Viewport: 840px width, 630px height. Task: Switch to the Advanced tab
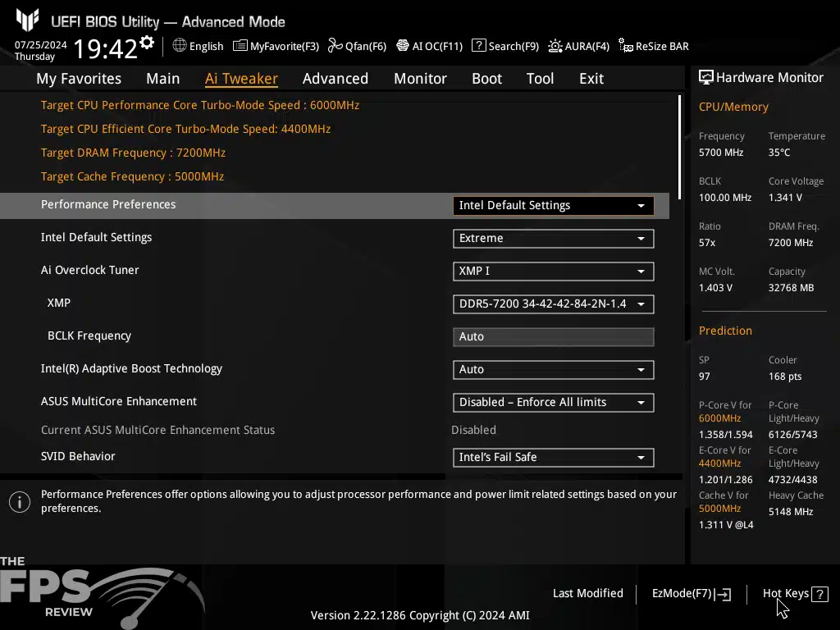[x=336, y=78]
